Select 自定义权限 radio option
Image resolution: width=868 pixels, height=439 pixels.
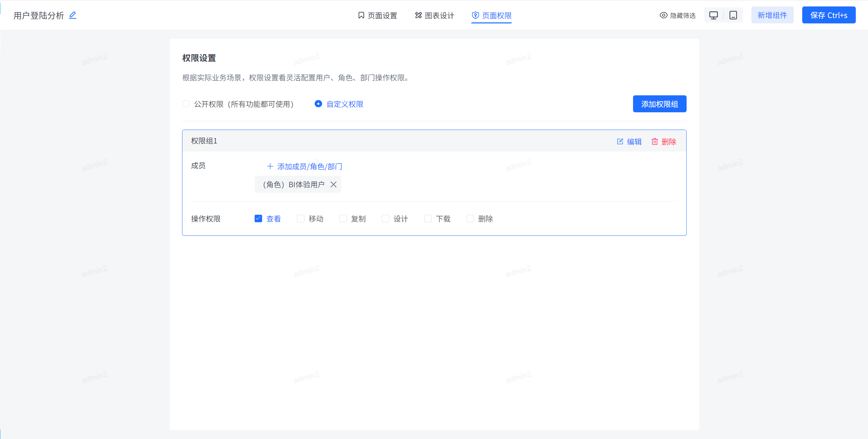318,104
